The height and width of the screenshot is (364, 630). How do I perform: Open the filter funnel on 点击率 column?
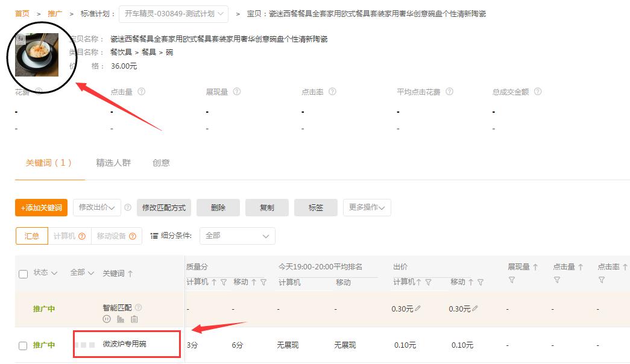point(602,278)
